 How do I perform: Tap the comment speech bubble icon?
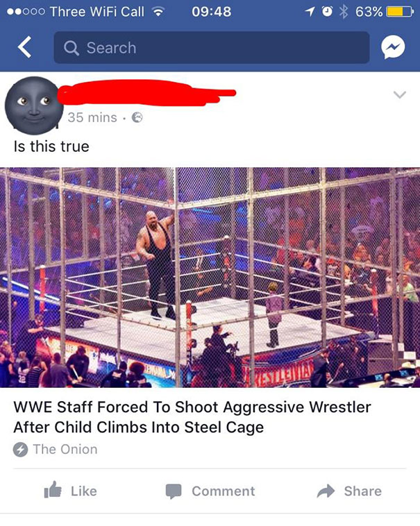click(174, 491)
